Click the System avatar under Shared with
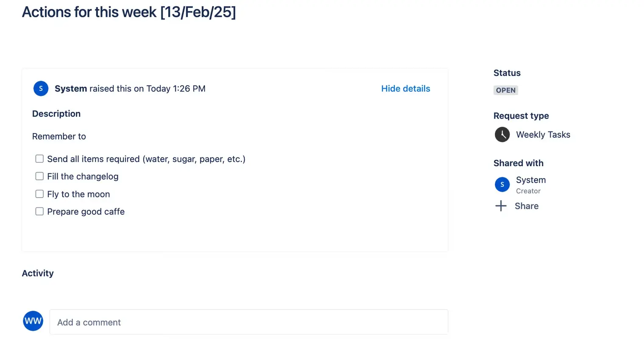 pyautogui.click(x=502, y=184)
